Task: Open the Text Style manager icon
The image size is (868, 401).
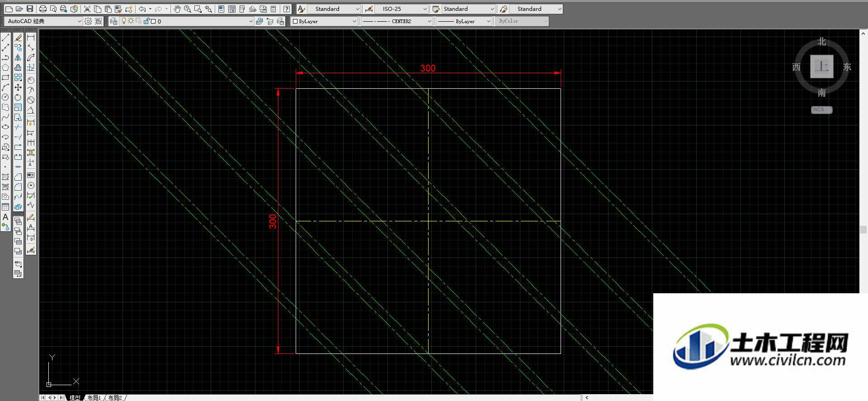Action: pyautogui.click(x=301, y=9)
